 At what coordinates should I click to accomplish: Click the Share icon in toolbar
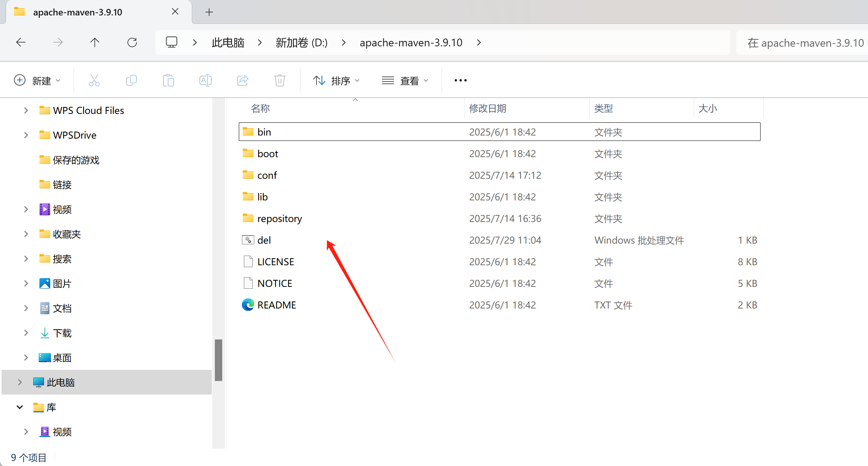coord(243,80)
